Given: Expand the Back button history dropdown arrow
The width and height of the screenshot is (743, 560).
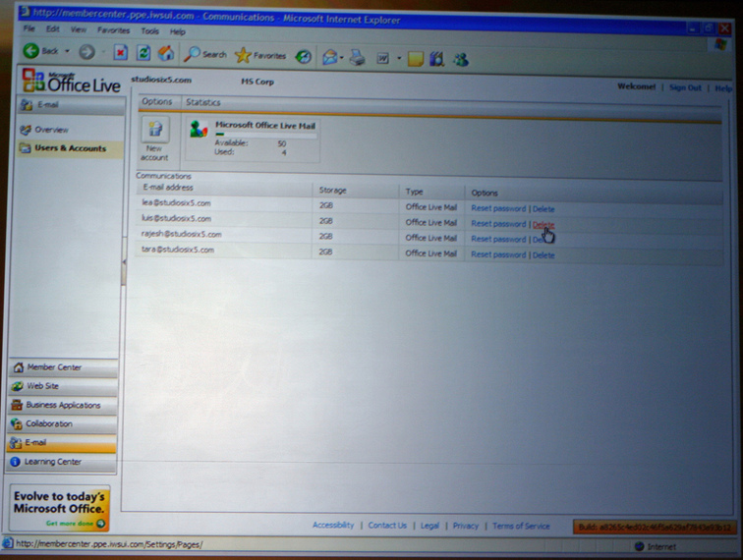Looking at the screenshot, I should click(x=67, y=52).
